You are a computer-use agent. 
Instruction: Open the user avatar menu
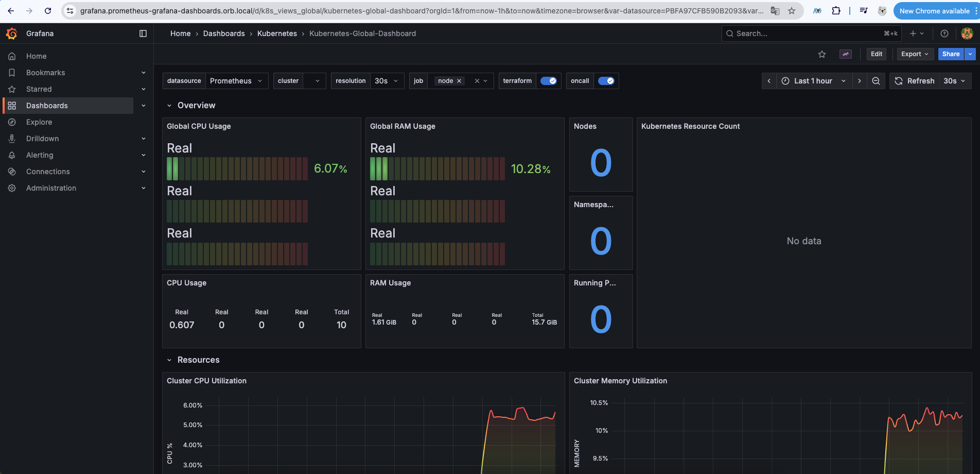tap(967, 33)
